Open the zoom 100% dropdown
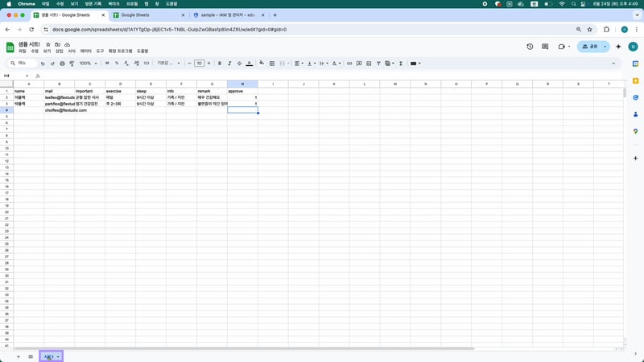The width and height of the screenshot is (644, 362). pos(89,64)
